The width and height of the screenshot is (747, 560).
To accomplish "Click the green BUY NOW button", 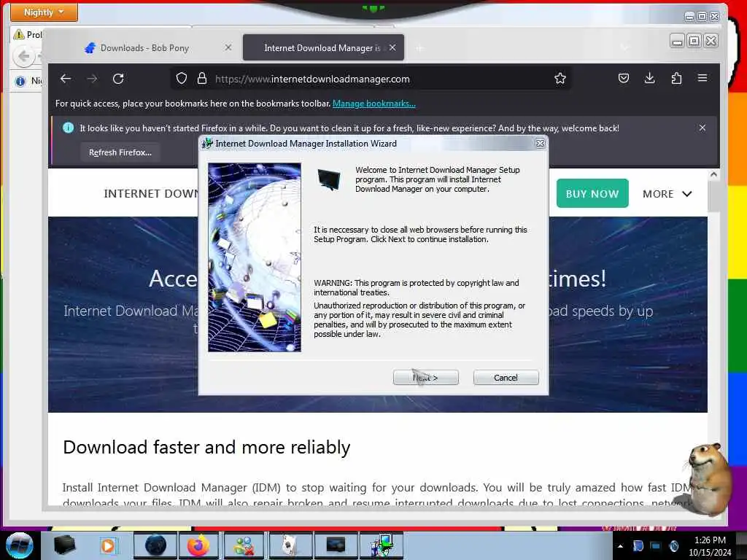I will [592, 193].
